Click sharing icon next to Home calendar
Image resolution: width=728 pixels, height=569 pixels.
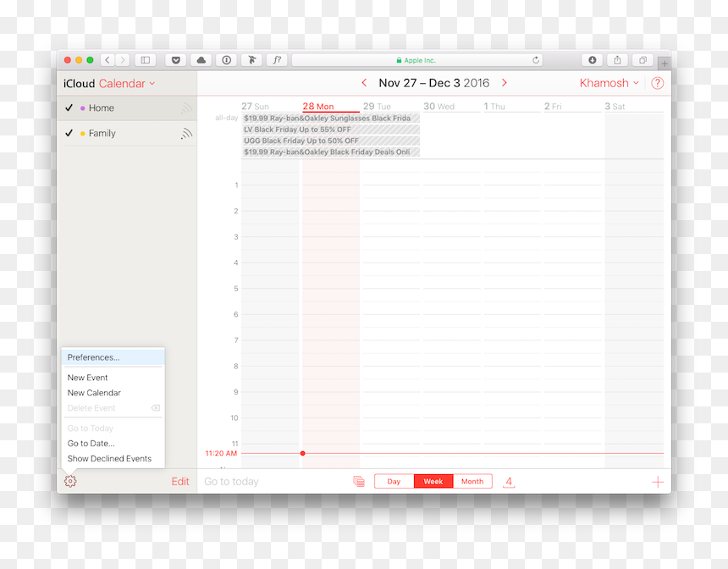tap(186, 108)
